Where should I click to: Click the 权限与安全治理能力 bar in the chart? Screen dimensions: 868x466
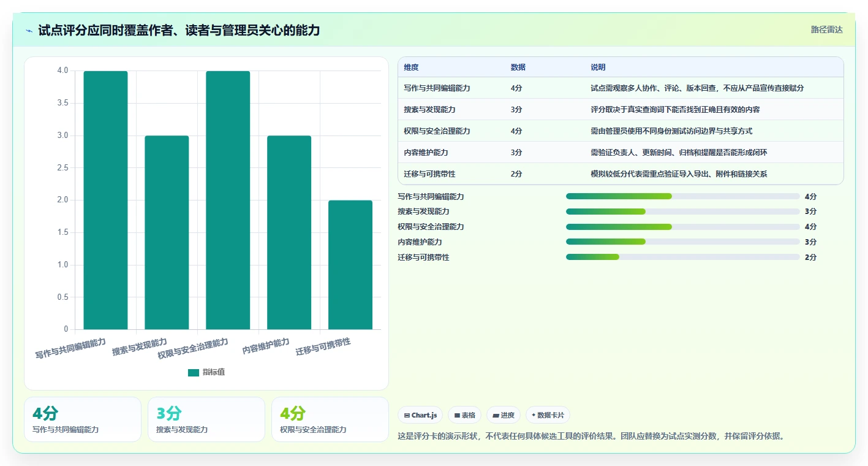click(x=228, y=200)
